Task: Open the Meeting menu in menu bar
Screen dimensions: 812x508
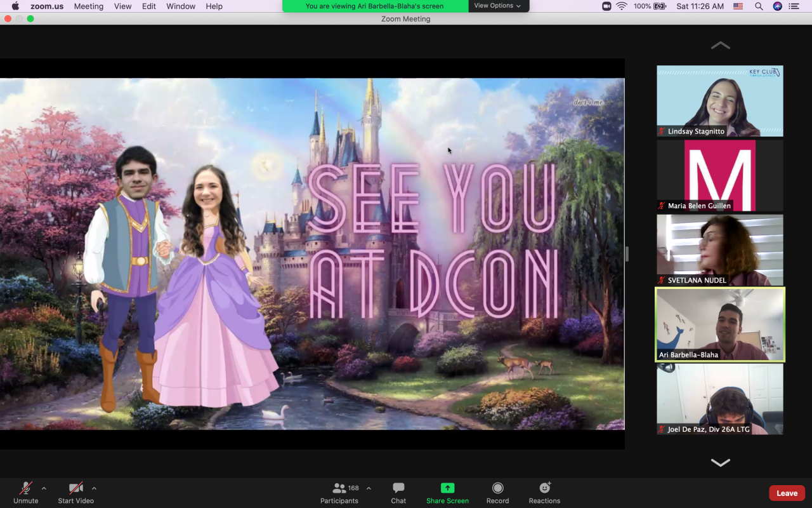Action: (x=88, y=6)
